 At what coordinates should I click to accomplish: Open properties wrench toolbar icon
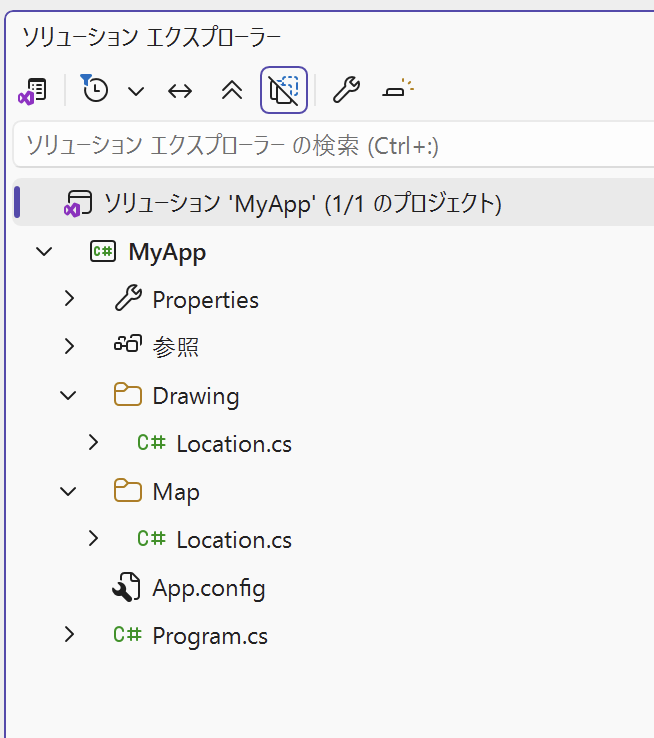point(346,90)
